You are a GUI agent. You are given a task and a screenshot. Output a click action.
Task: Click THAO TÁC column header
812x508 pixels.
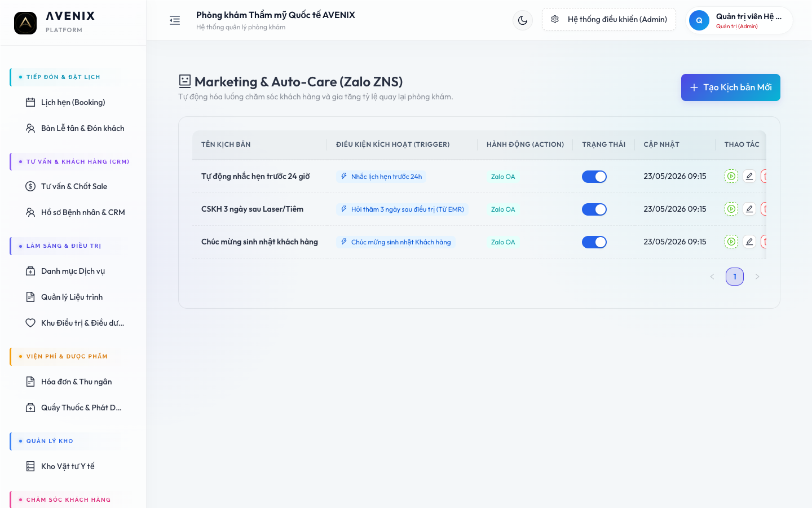coord(742,144)
